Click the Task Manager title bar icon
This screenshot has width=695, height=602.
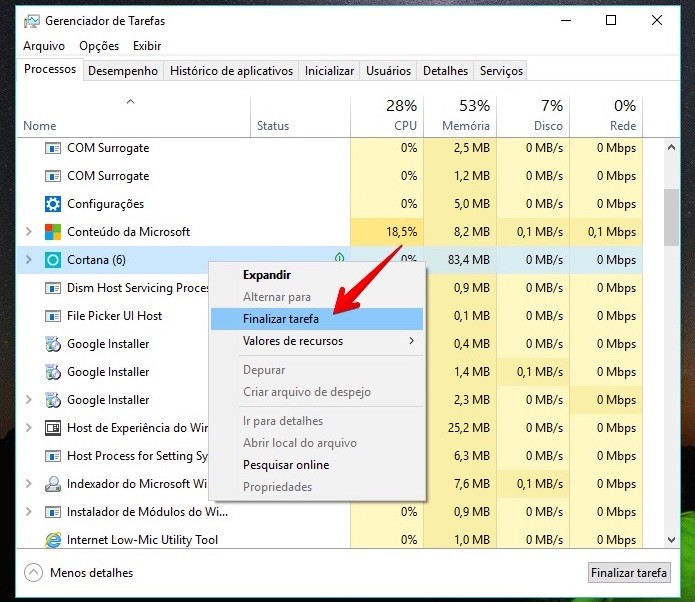31,21
